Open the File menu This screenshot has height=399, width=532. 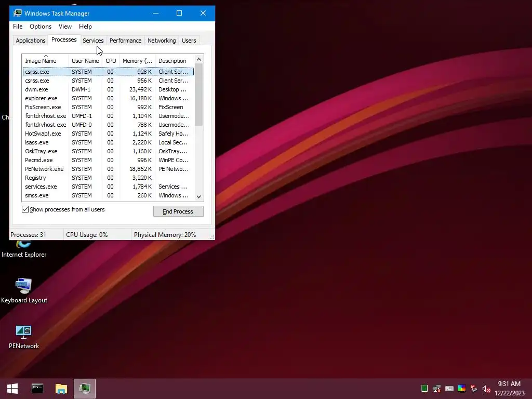click(18, 26)
